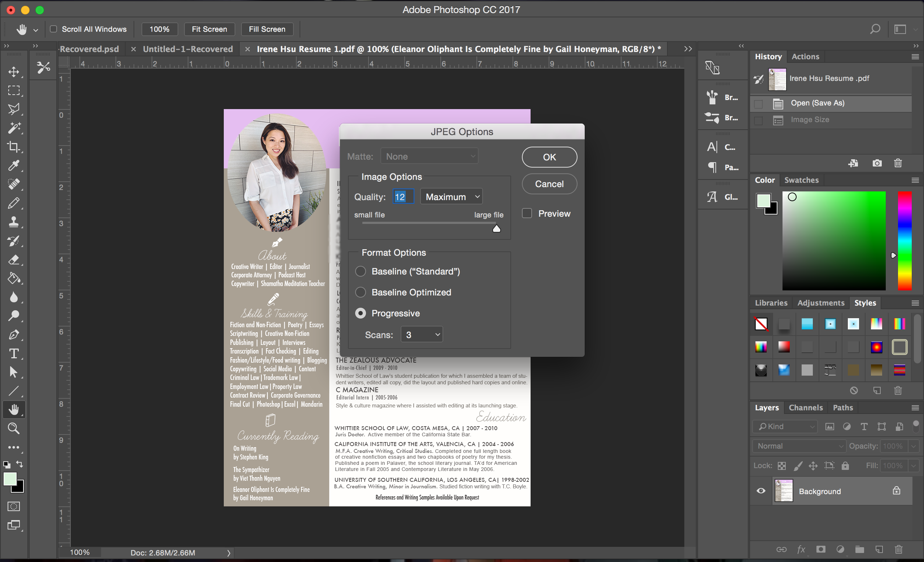Select the Move tool

tap(14, 71)
